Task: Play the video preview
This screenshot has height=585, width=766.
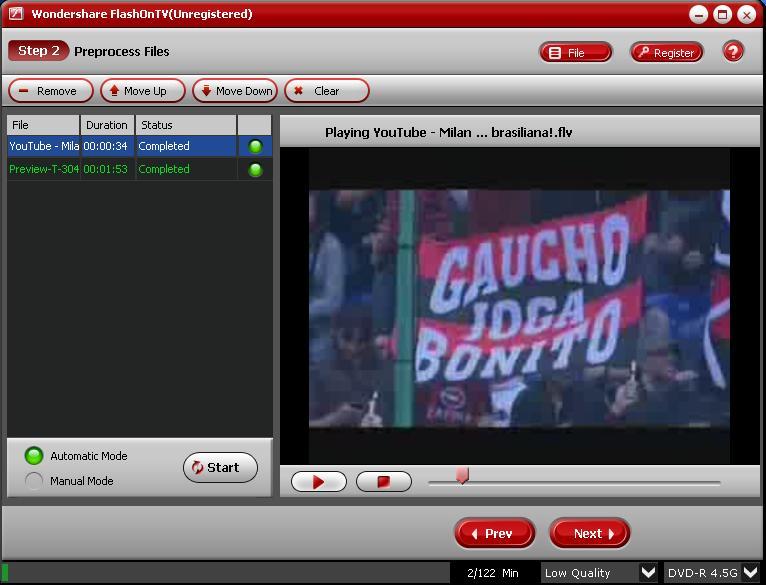Action: tap(319, 482)
